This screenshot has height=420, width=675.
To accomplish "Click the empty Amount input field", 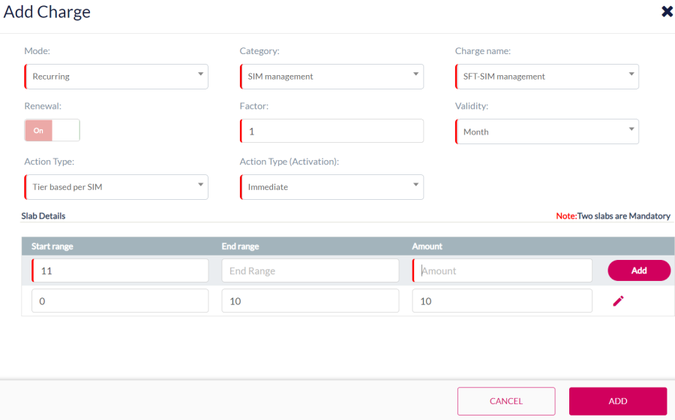I will 502,270.
